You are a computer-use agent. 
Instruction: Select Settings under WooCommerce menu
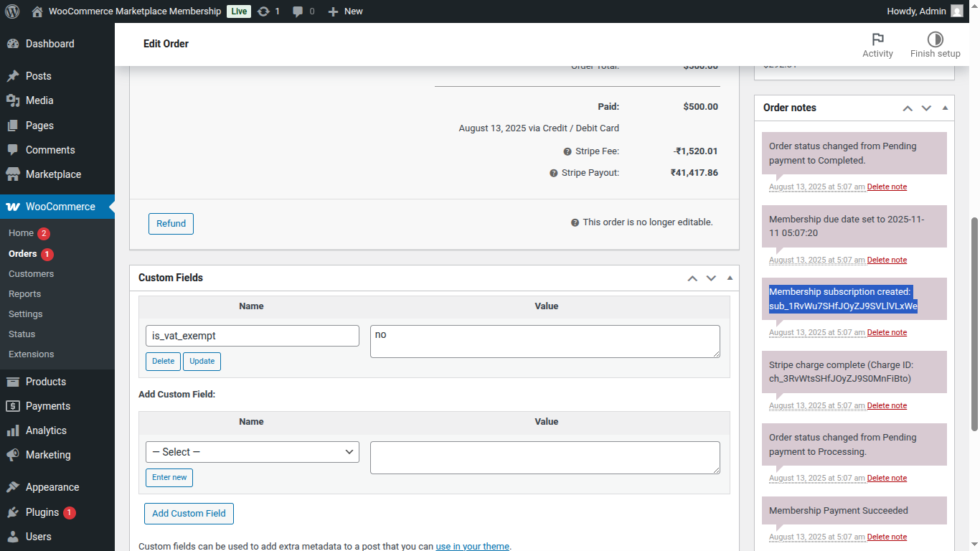[25, 314]
